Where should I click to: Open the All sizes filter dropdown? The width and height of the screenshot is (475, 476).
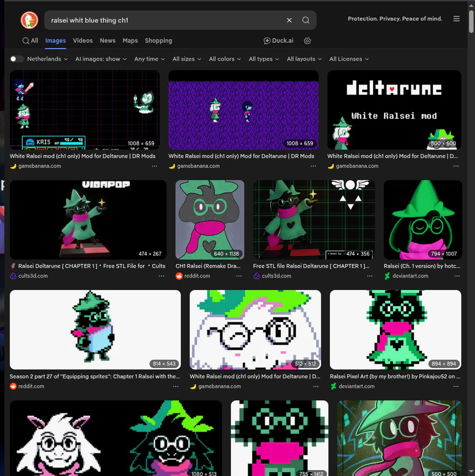click(x=186, y=59)
